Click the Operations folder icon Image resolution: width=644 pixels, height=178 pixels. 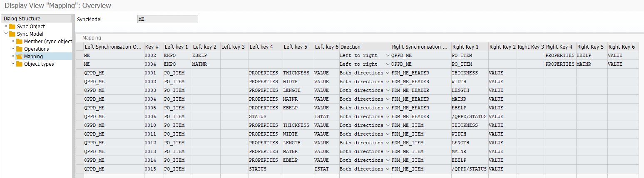point(19,49)
